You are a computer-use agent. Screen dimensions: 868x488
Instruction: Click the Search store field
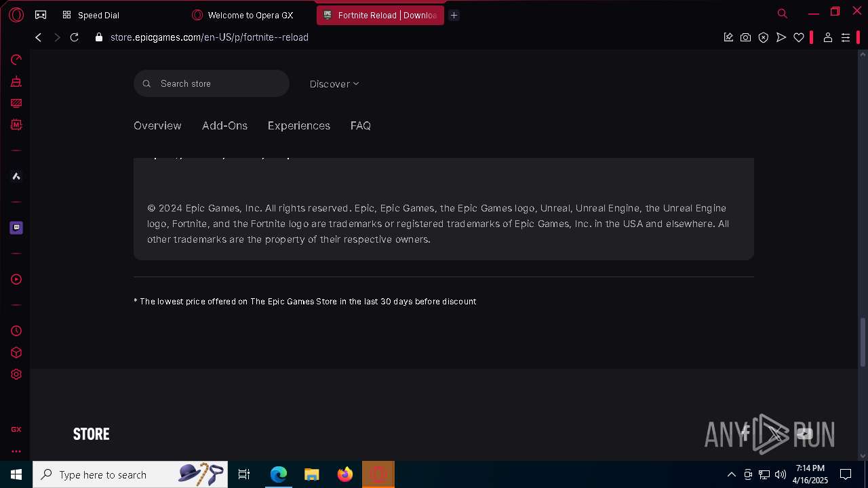pyautogui.click(x=212, y=83)
